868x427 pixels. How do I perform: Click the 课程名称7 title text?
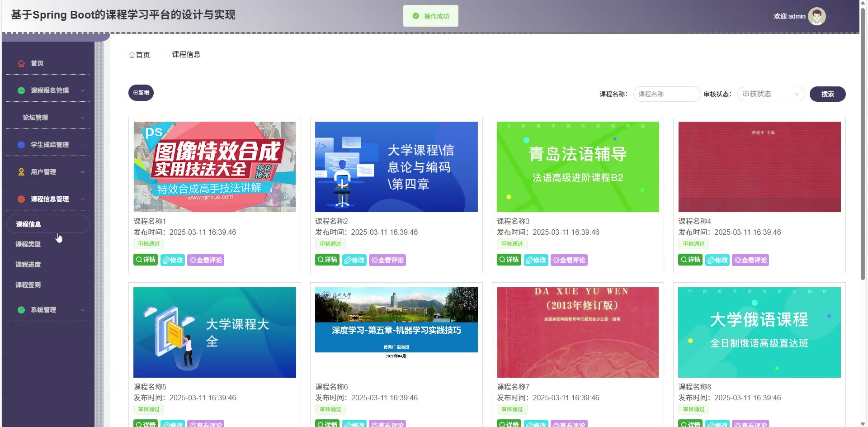coord(513,387)
